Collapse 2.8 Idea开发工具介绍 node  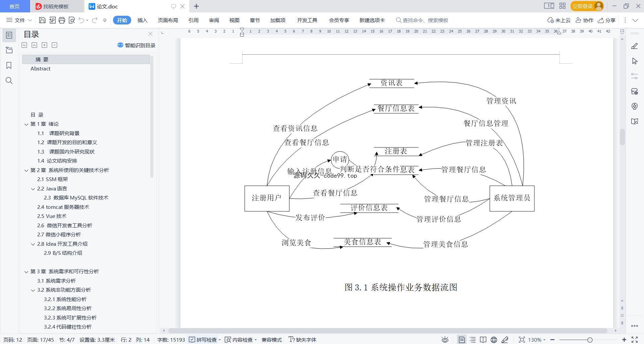point(33,244)
